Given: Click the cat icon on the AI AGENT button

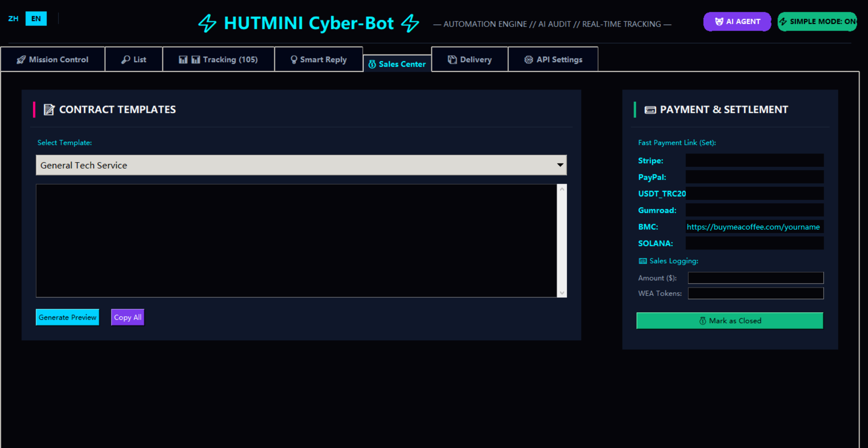Looking at the screenshot, I should coord(718,21).
